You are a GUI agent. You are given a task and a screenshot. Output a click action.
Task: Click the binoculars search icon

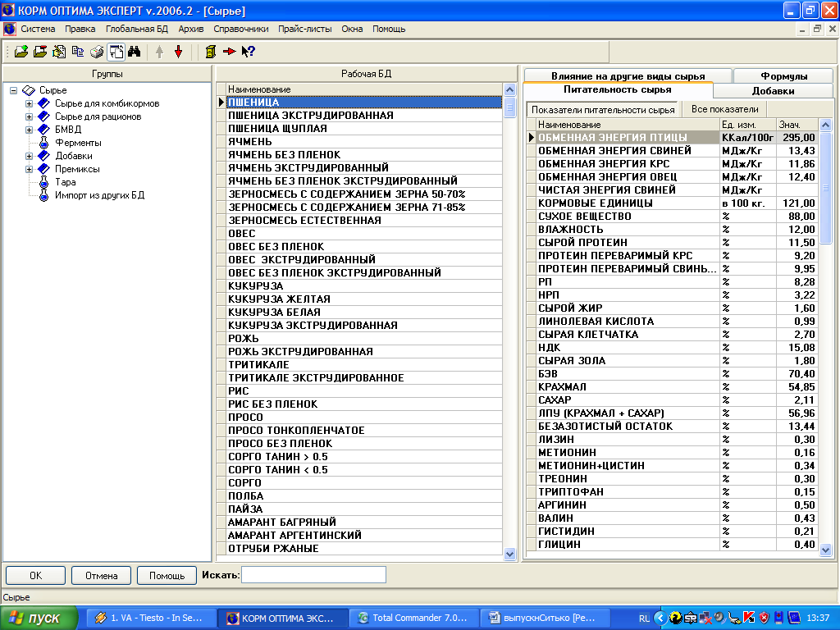point(135,52)
